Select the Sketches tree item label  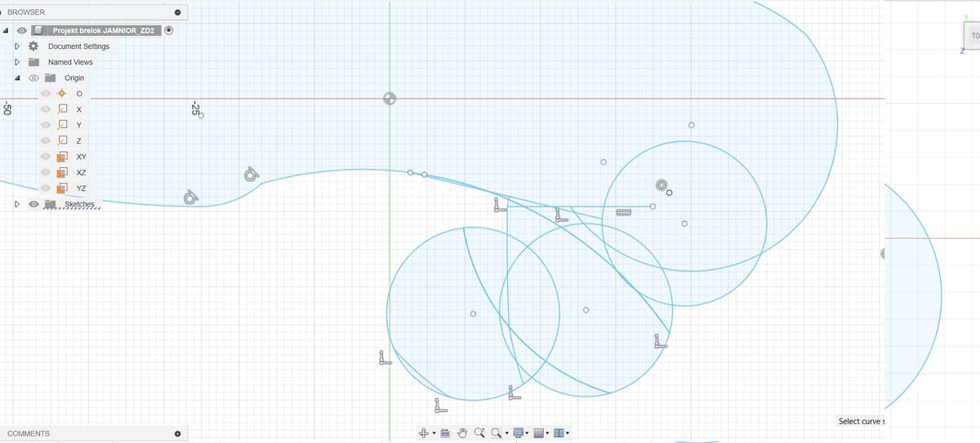pyautogui.click(x=80, y=204)
